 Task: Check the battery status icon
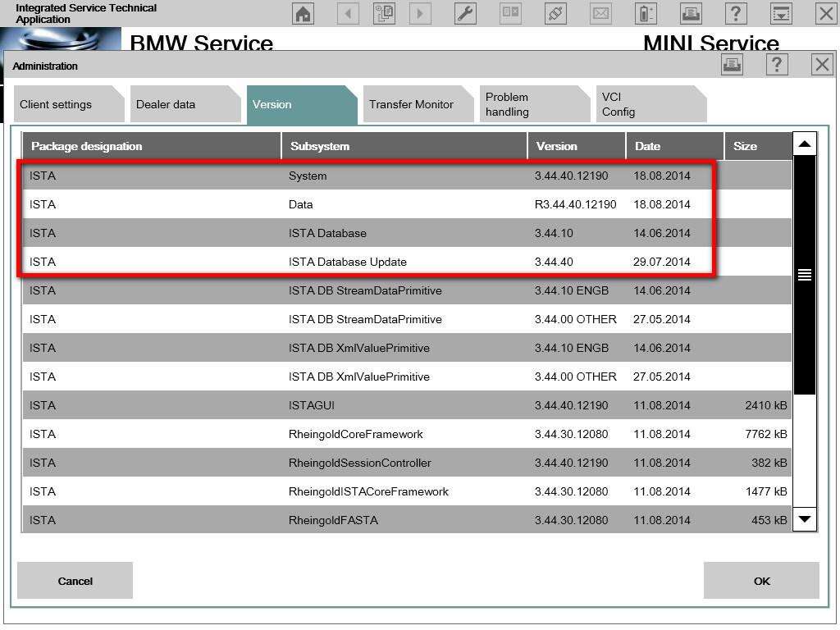[646, 13]
